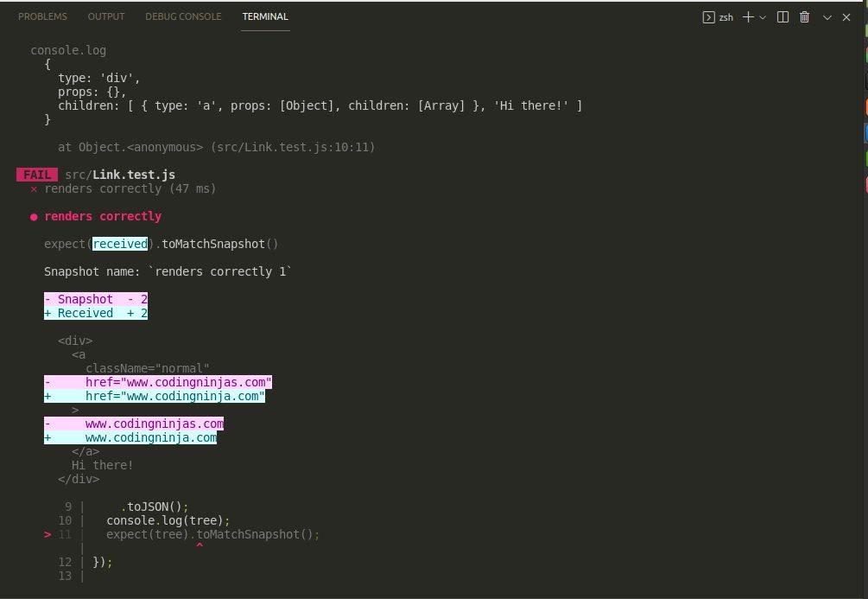Select the DEBUG CONSOLE tab
Screen dimensions: 868x599
click(x=183, y=16)
